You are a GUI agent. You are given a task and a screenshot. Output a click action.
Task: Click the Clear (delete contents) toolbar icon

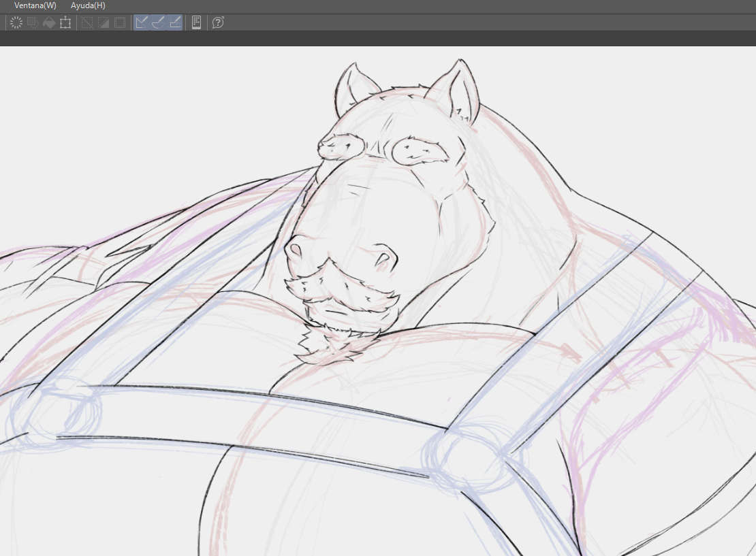[x=16, y=22]
